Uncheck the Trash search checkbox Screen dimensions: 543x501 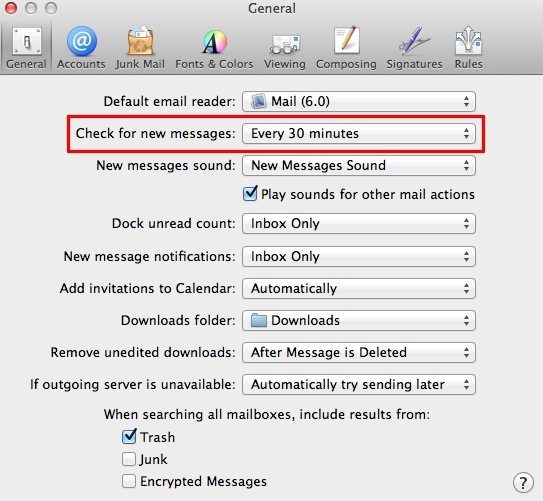pos(129,437)
